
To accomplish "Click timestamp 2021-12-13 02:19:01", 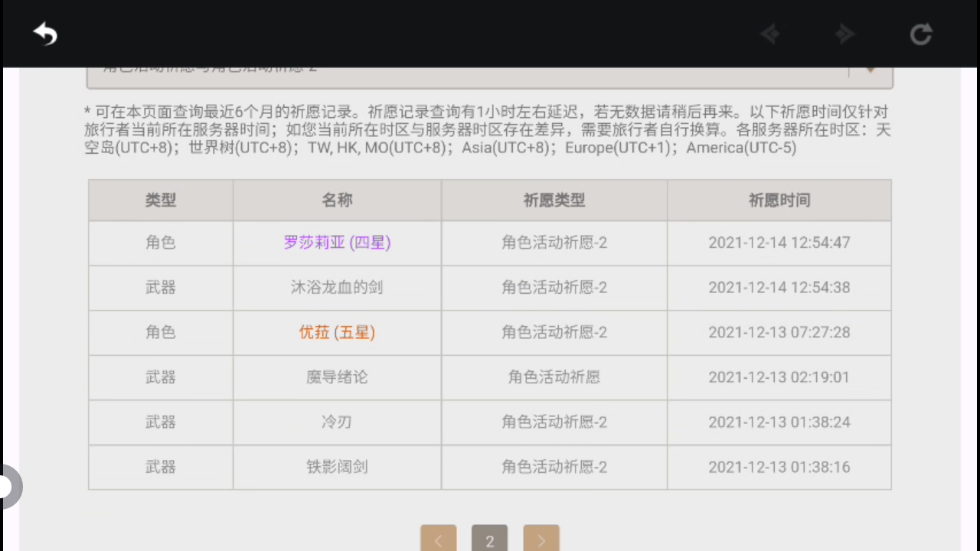I will point(779,377).
